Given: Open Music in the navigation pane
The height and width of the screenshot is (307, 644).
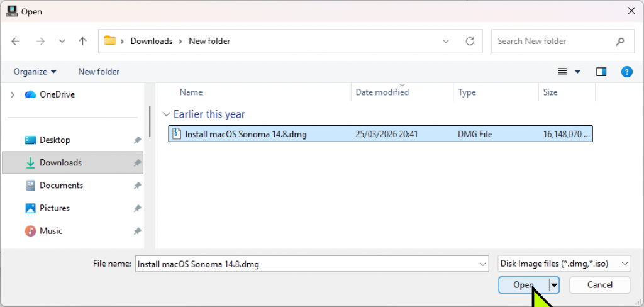Looking at the screenshot, I should click(51, 231).
